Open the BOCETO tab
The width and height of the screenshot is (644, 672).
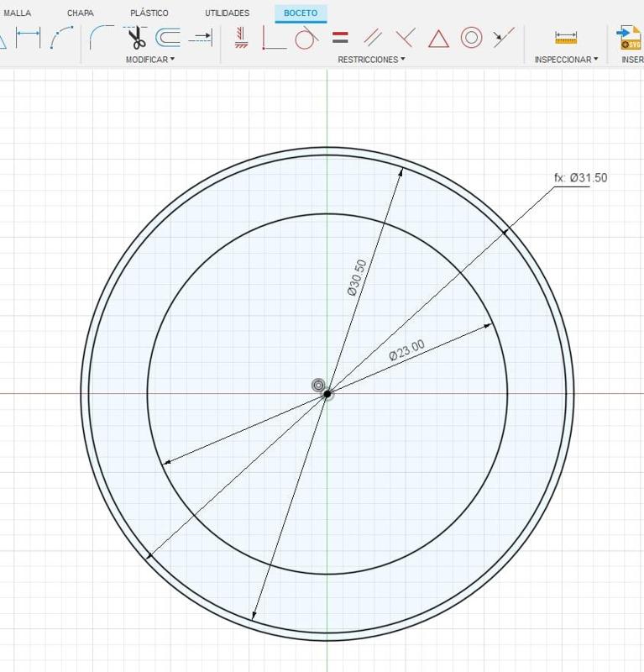[x=301, y=13]
